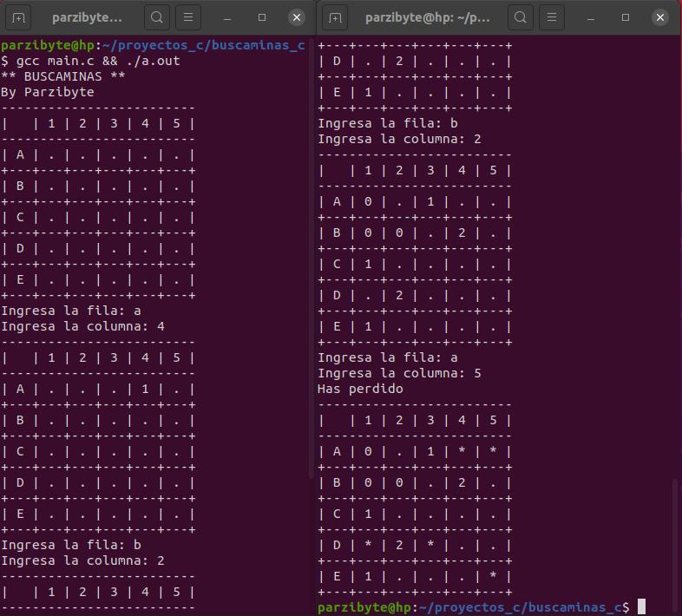This screenshot has width=682, height=616.
Task: Minimize the left terminal window
Action: [x=227, y=17]
